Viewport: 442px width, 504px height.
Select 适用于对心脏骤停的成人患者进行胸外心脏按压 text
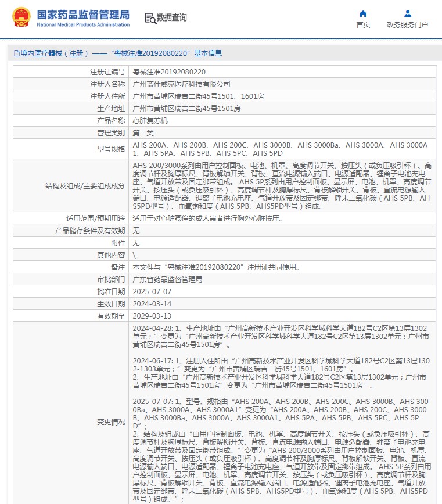coord(207,219)
